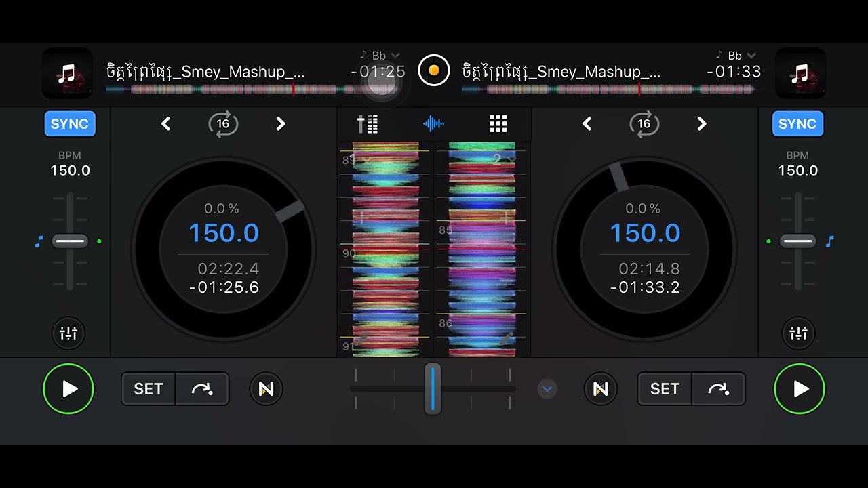Click left deck track overview waveform

254,89
